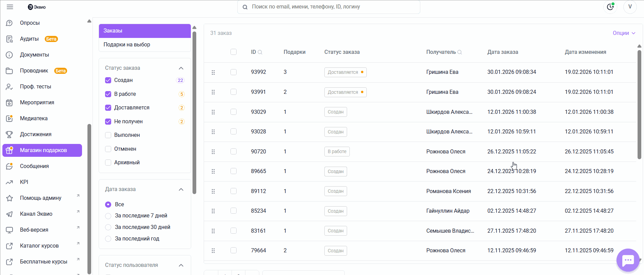Open the Опции dropdown
Screen dimensions: 644x275
tap(624, 33)
